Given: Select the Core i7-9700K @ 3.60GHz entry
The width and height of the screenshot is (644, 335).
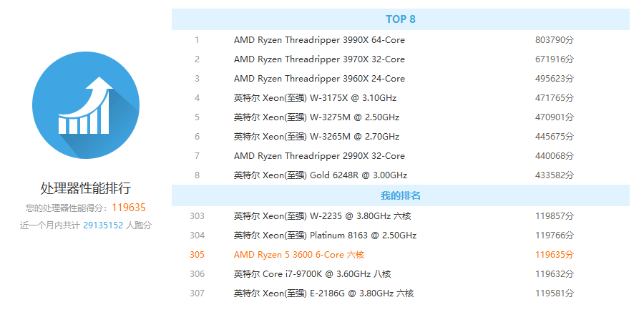Looking at the screenshot, I should point(312,273).
